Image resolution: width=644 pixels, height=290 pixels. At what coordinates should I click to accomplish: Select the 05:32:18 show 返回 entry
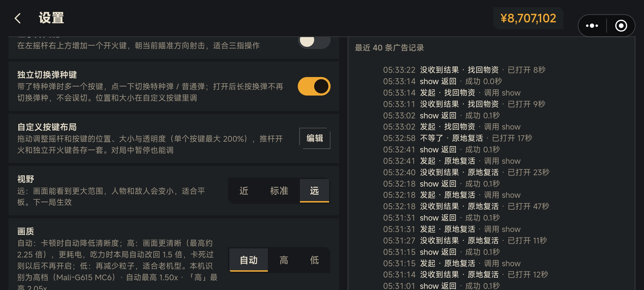pos(441,184)
